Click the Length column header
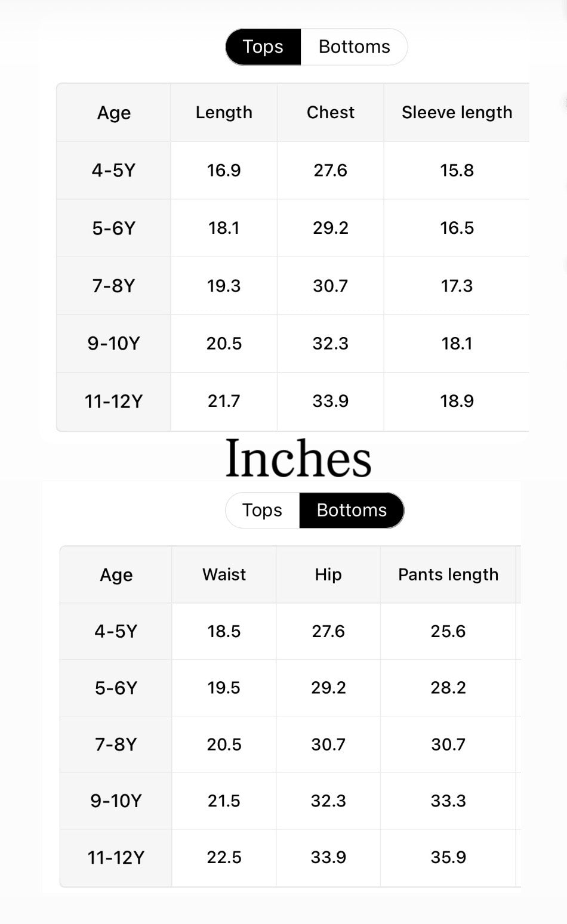The height and width of the screenshot is (924, 567). [x=224, y=112]
